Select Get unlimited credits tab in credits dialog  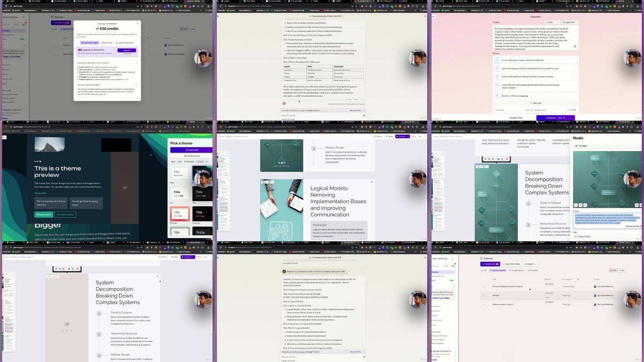point(89,43)
